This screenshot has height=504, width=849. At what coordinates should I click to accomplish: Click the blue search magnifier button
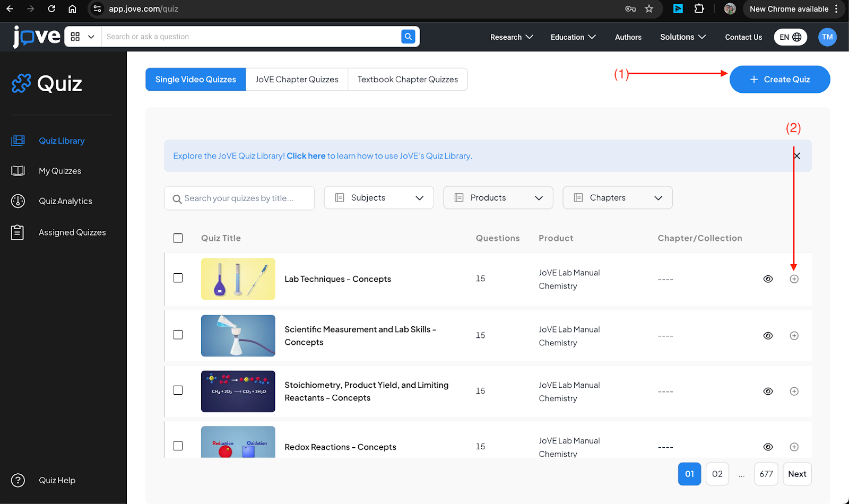(x=408, y=37)
